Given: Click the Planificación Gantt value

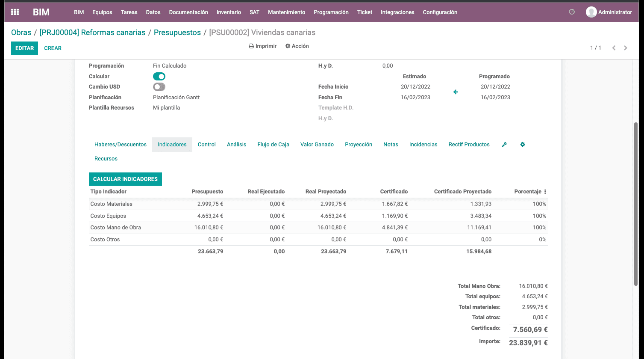Looking at the screenshot, I should 176,98.
